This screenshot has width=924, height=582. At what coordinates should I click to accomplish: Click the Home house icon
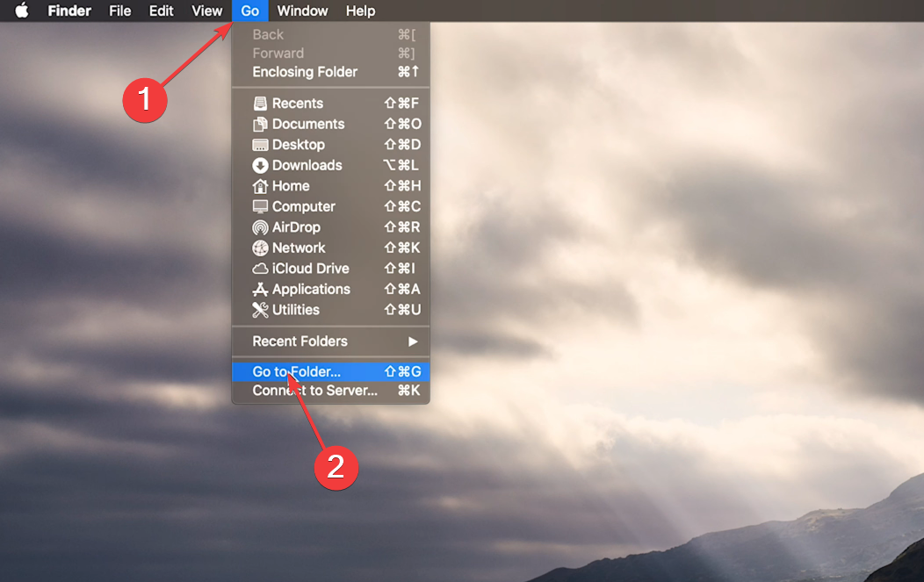click(260, 185)
